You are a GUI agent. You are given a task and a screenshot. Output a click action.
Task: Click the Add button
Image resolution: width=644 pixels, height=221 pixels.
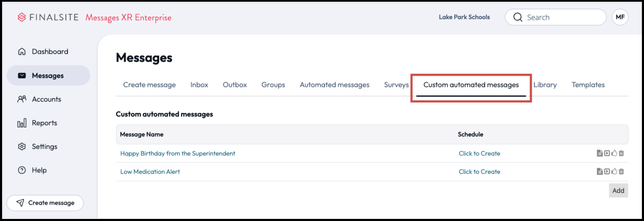[x=618, y=191]
